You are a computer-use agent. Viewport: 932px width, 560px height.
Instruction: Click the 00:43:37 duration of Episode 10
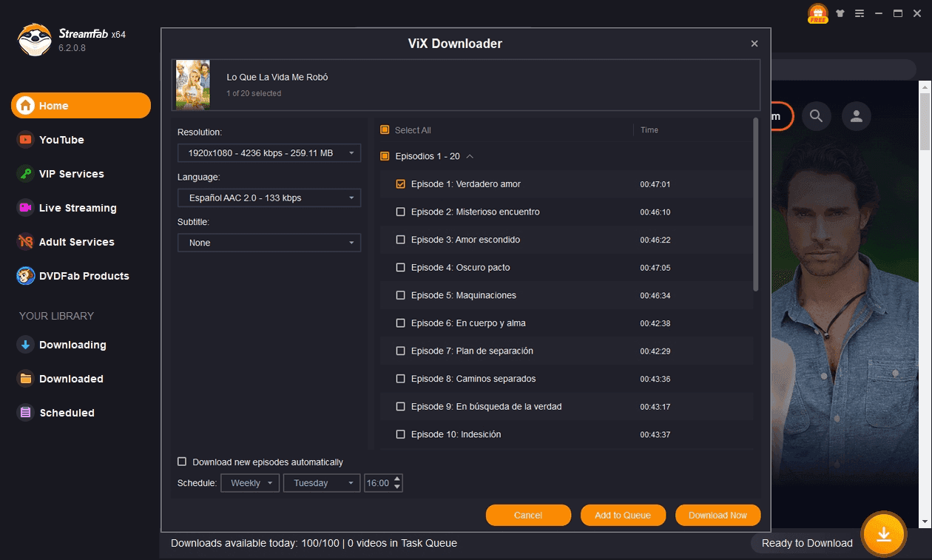click(x=655, y=435)
